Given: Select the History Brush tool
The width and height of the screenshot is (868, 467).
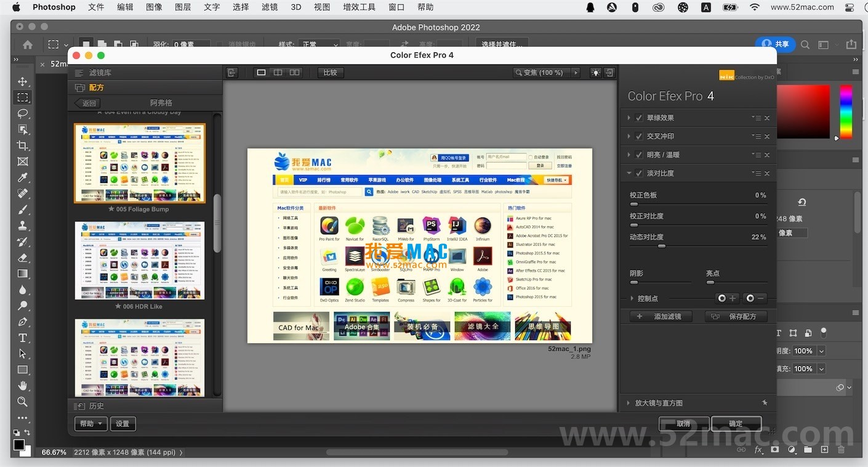Looking at the screenshot, I should [23, 242].
